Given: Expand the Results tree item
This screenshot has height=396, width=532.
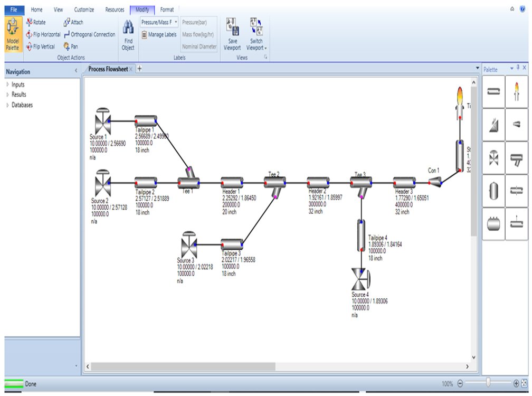Looking at the screenshot, I should coord(16,95).
